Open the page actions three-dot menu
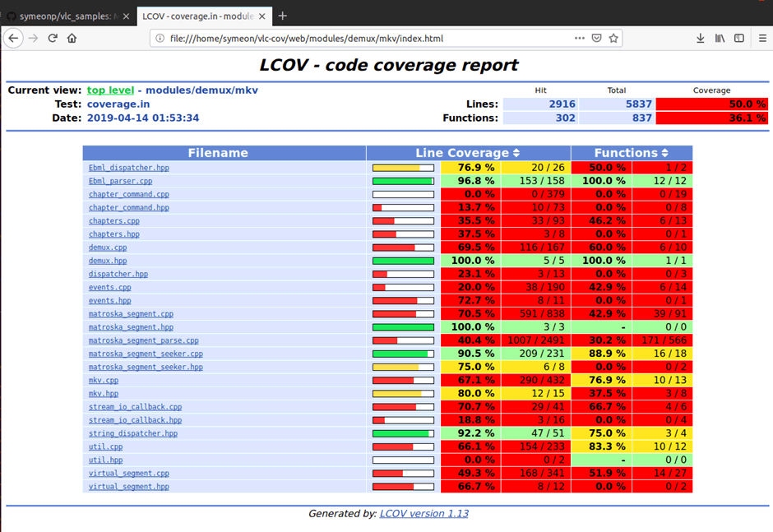This screenshot has height=532, width=773. [580, 38]
